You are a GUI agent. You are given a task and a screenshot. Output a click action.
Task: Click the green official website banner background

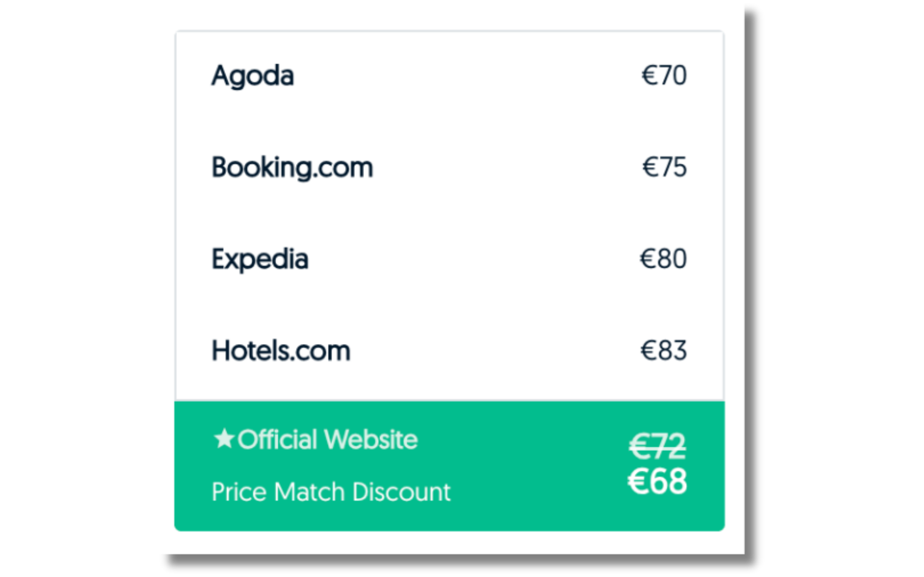pyautogui.click(x=534, y=466)
